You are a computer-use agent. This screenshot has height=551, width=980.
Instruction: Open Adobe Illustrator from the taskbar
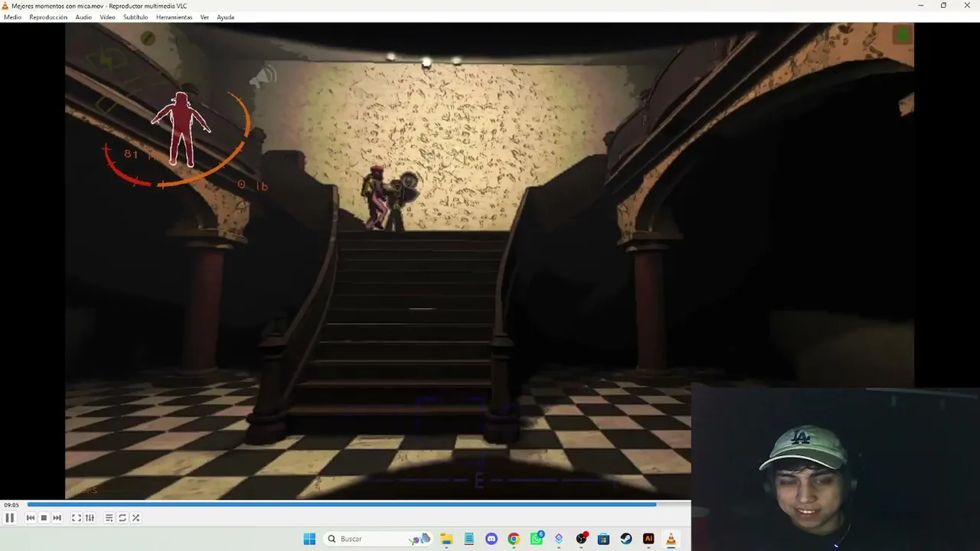pos(648,539)
